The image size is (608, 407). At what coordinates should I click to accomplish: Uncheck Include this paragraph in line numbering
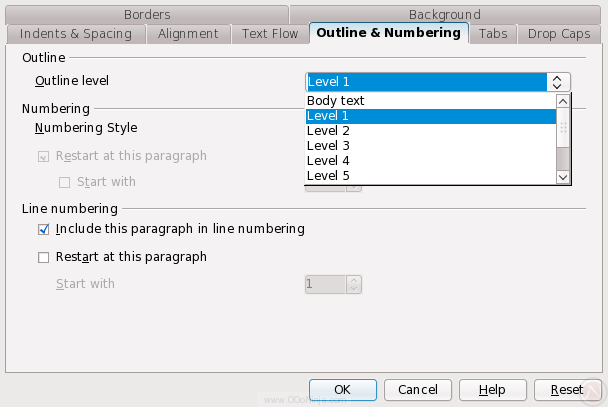[x=43, y=229]
